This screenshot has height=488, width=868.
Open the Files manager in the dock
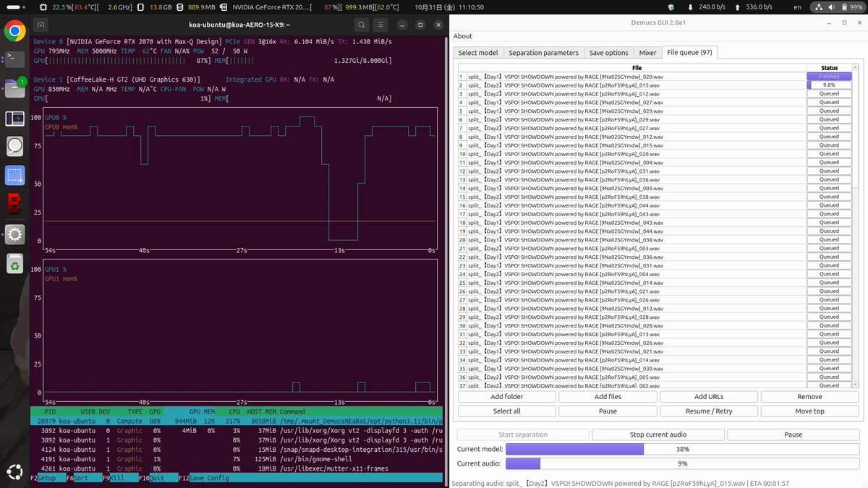(14, 88)
